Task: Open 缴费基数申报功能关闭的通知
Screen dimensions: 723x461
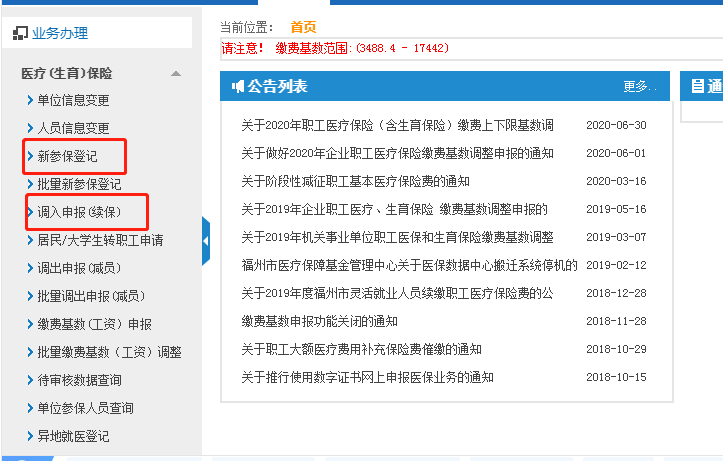Action: pos(320,321)
